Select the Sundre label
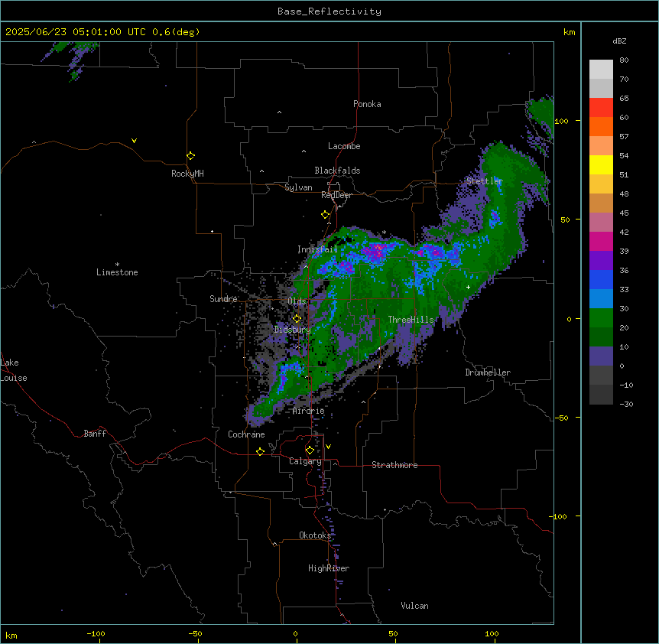The height and width of the screenshot is (644, 659). tap(223, 299)
